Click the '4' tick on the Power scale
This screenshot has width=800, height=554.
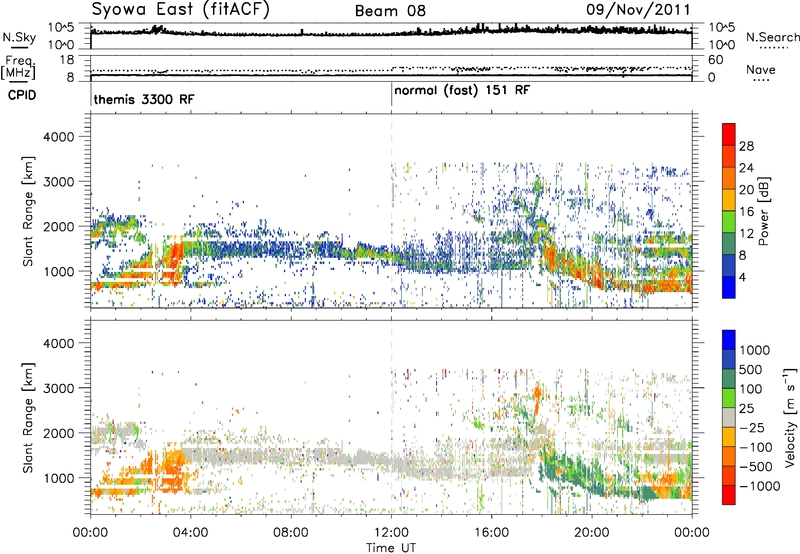742,277
